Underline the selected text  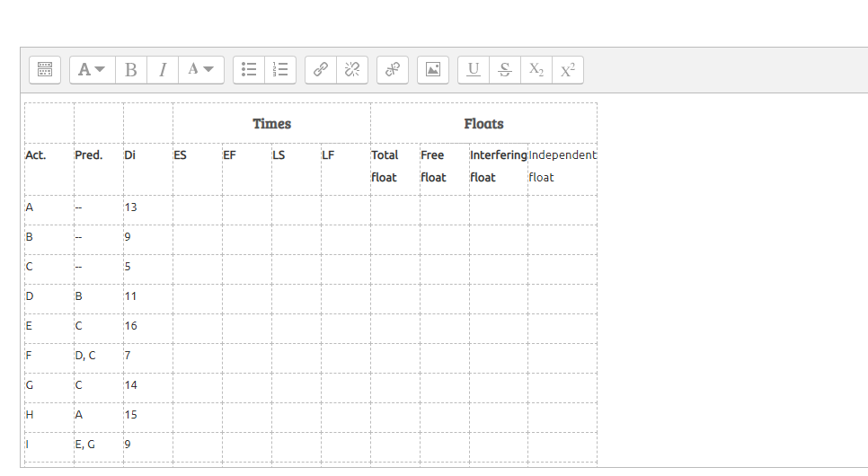point(474,70)
